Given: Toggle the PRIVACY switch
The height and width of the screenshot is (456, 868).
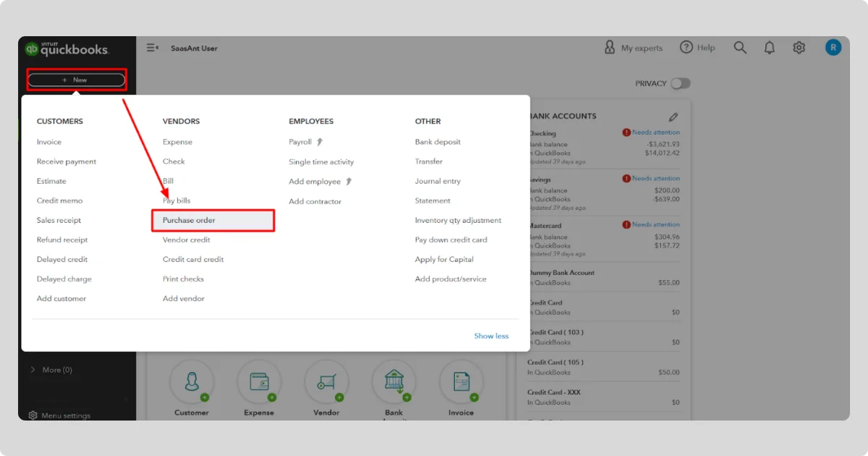Looking at the screenshot, I should [x=680, y=83].
